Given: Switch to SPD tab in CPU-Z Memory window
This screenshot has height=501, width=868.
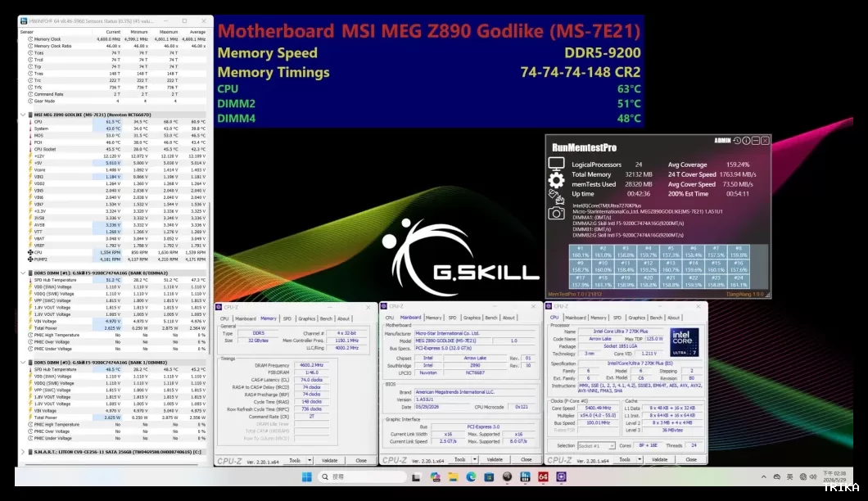Looking at the screenshot, I should pos(287,319).
